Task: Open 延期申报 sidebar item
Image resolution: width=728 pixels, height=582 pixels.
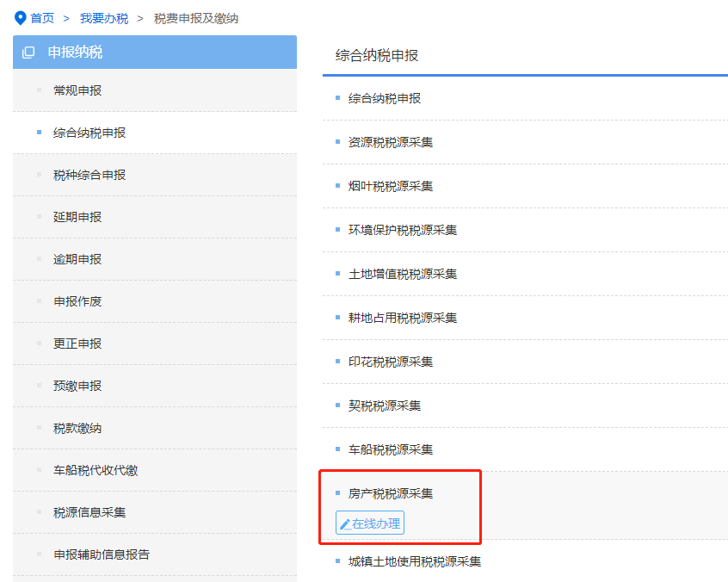Action: (77, 217)
